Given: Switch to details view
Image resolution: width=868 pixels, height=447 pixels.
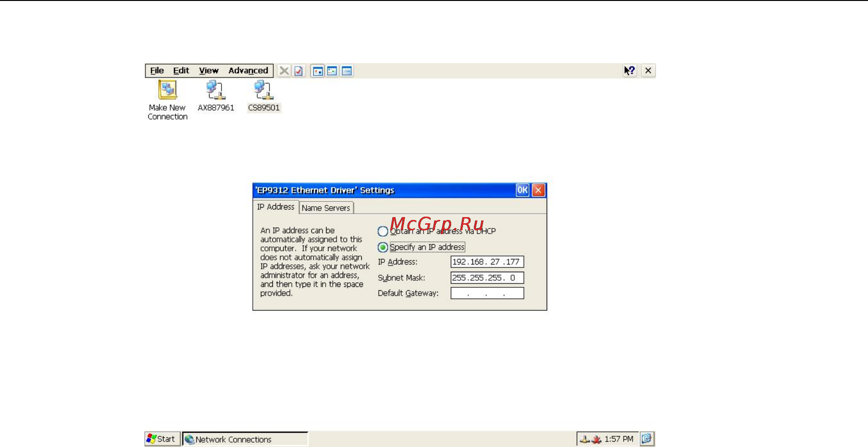Looking at the screenshot, I should point(347,71).
